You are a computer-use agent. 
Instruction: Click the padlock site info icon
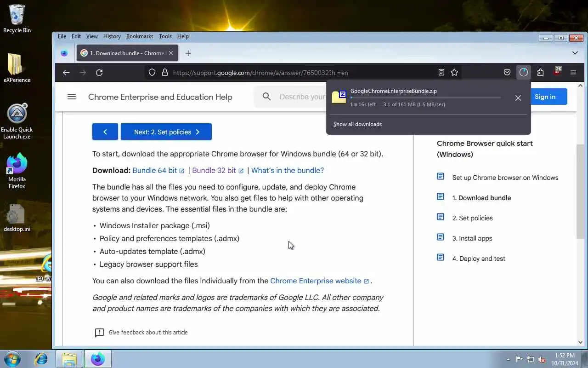[x=165, y=73]
